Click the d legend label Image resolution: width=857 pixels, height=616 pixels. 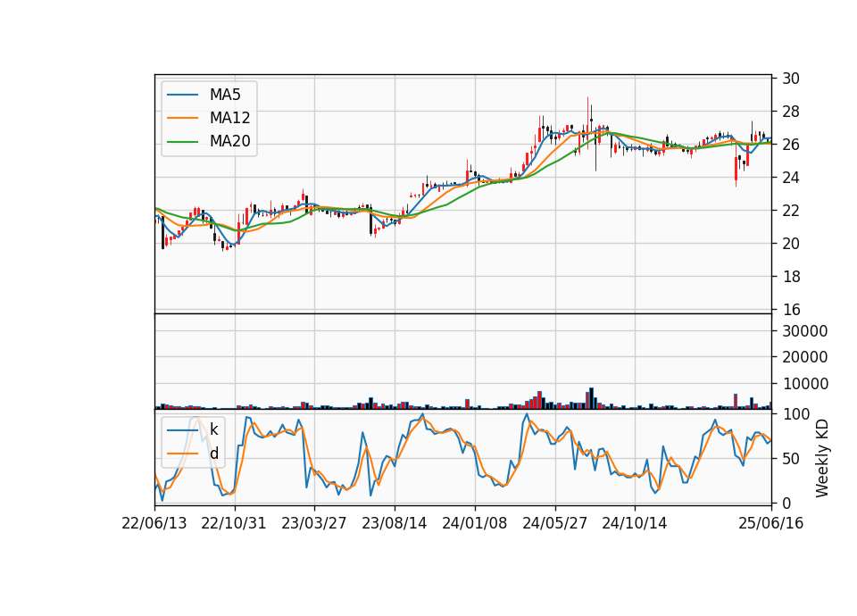pyautogui.click(x=213, y=454)
